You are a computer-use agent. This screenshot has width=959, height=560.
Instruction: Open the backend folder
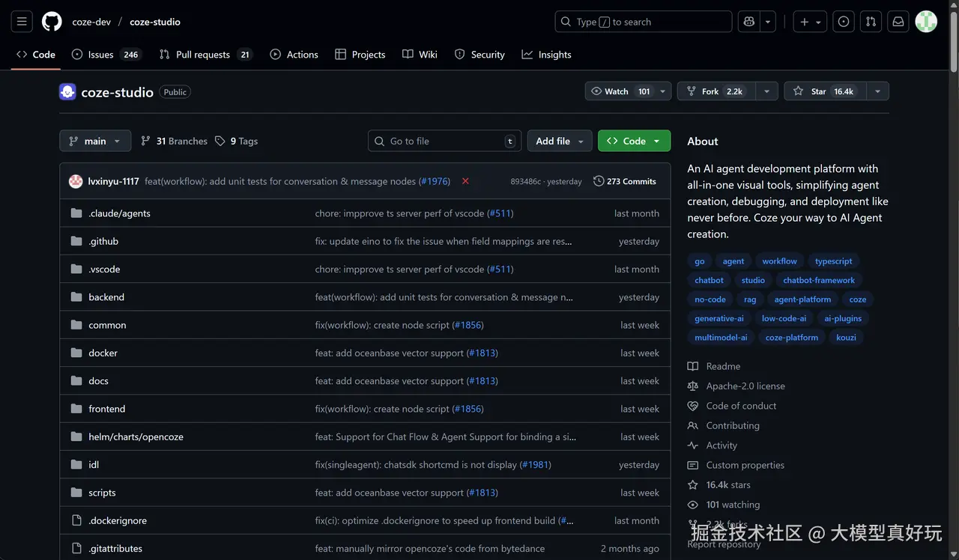coord(106,297)
